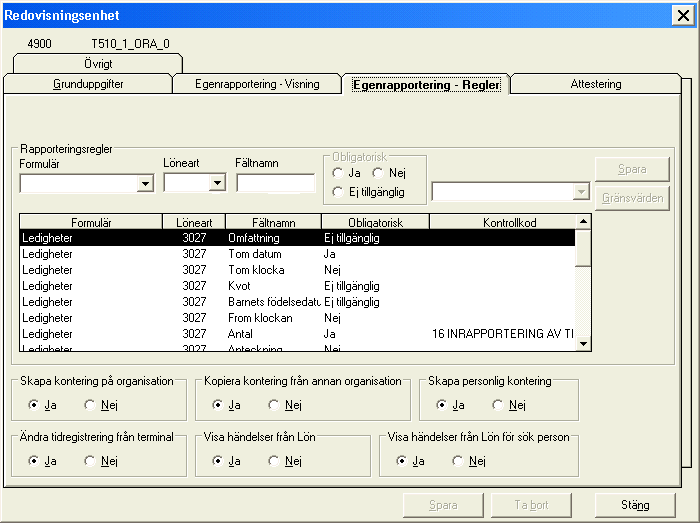Click into the Fältnamn input field
Viewport: 700px width, 523px height.
coord(275,183)
